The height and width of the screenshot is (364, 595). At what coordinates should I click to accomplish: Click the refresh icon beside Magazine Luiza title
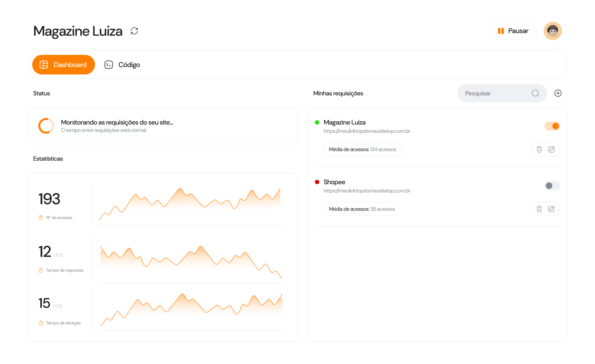pyautogui.click(x=134, y=31)
